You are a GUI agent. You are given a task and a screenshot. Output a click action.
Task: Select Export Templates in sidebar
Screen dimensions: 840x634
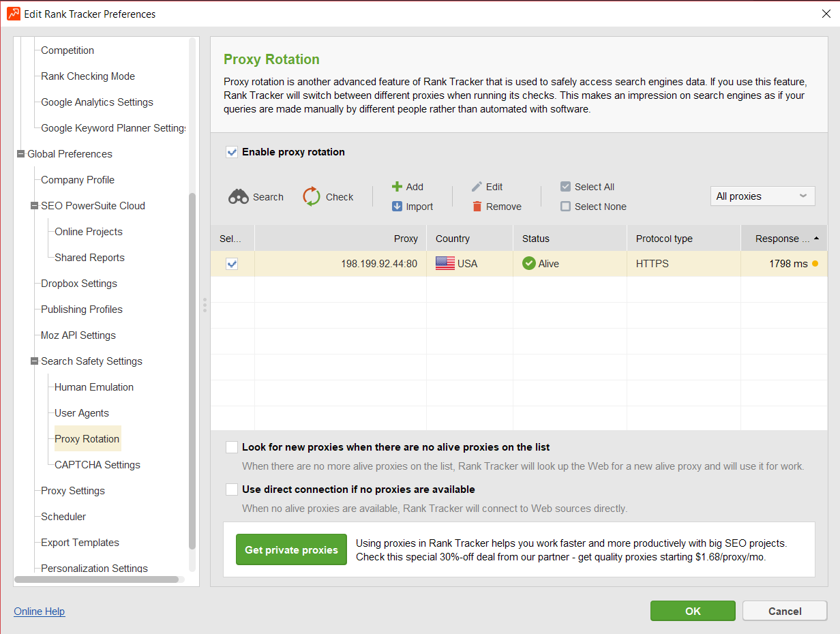coord(80,543)
